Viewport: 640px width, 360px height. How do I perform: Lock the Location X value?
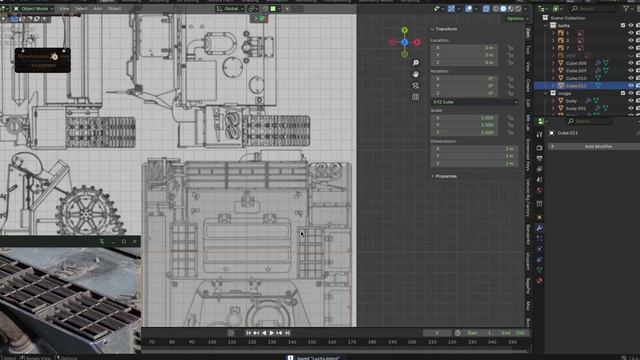[x=510, y=48]
